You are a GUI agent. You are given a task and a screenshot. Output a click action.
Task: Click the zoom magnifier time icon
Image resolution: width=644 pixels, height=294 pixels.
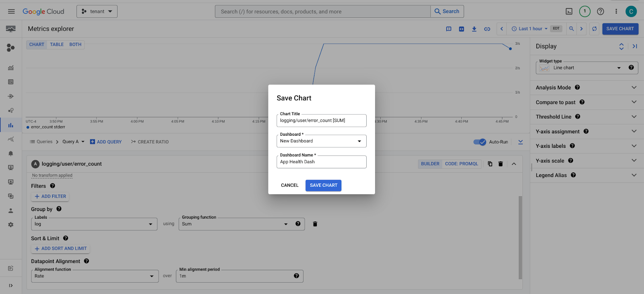tap(571, 29)
